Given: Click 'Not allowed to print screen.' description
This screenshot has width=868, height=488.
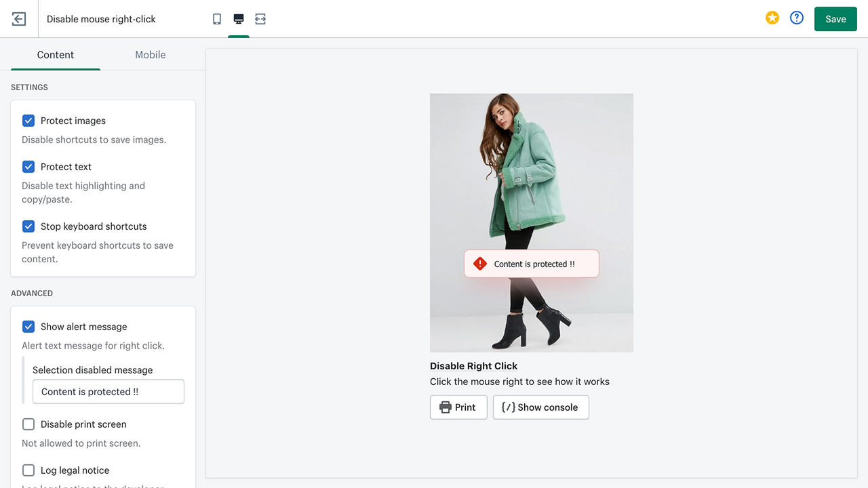Looking at the screenshot, I should [x=81, y=443].
